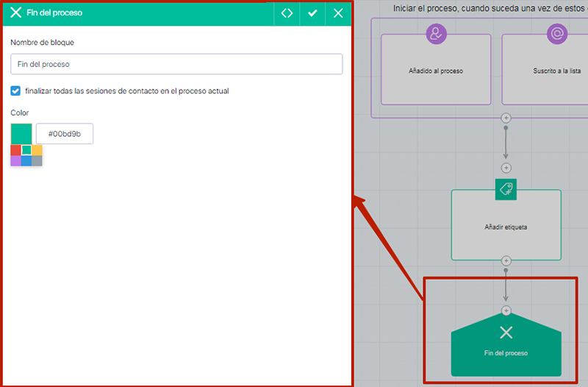Select the gray color swatch

(x=37, y=160)
